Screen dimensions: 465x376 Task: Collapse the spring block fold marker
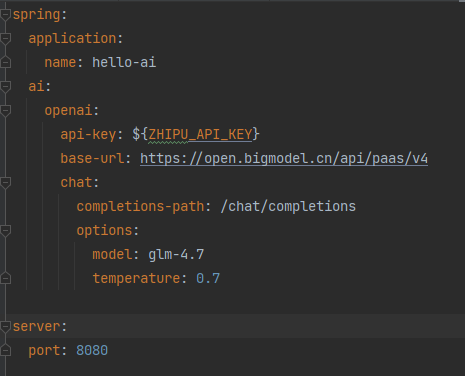tap(5, 15)
